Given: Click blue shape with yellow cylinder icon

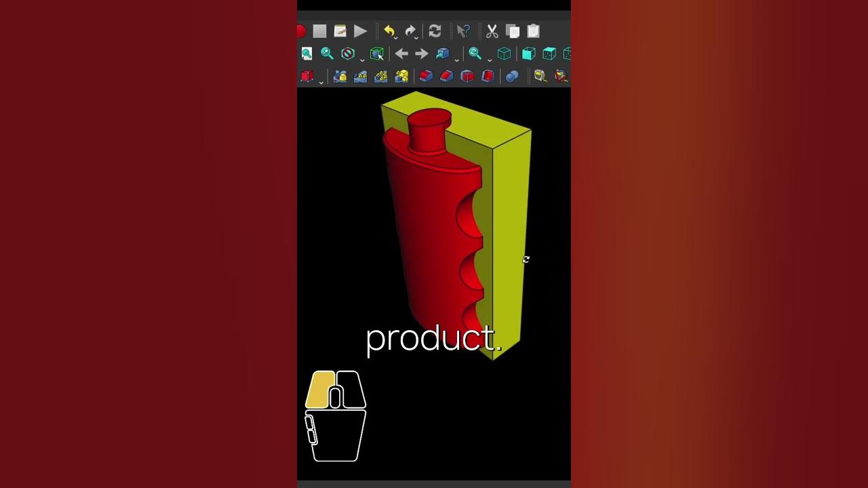Looking at the screenshot, I should point(340,76).
